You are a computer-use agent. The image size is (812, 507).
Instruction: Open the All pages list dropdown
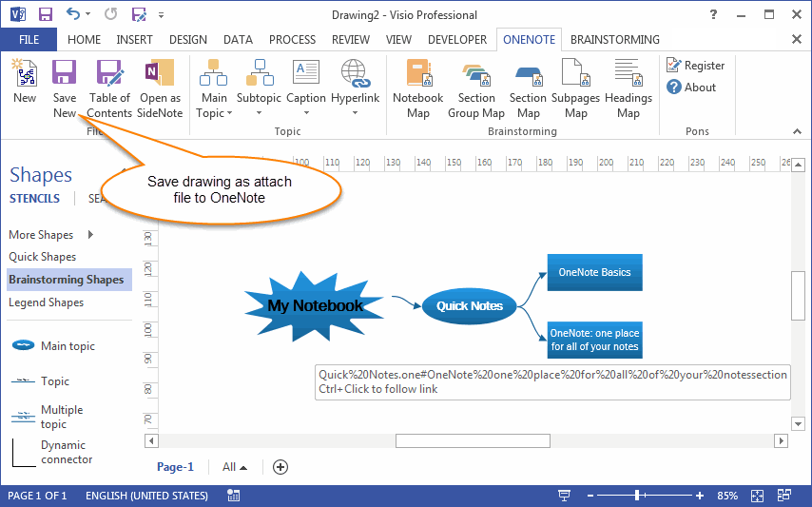[x=235, y=467]
